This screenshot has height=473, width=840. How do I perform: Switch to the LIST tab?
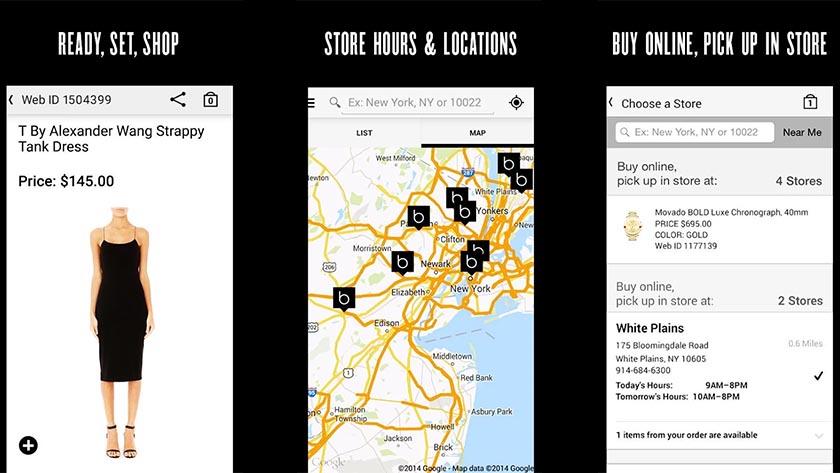tap(364, 133)
